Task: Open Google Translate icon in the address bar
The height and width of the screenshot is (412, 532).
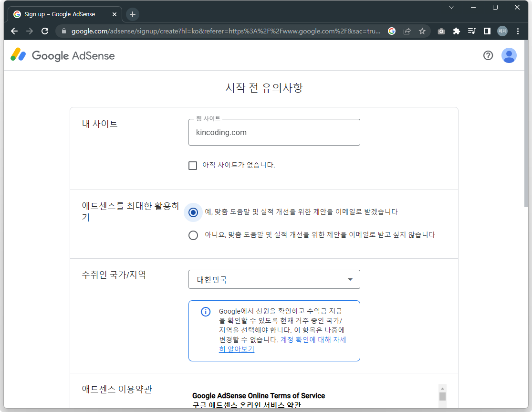Action: [x=392, y=31]
